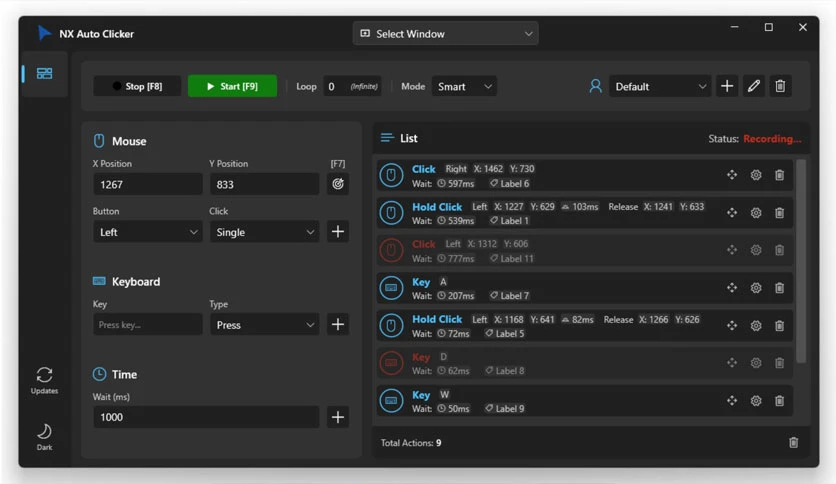This screenshot has height=484, width=836.
Task: Toggle mouse icon of Label 1 Hold Click
Action: tap(391, 213)
